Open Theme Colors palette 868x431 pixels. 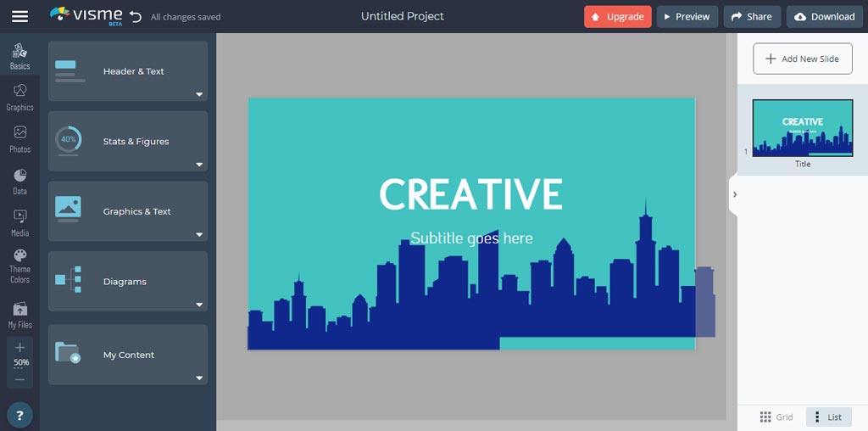click(19, 265)
